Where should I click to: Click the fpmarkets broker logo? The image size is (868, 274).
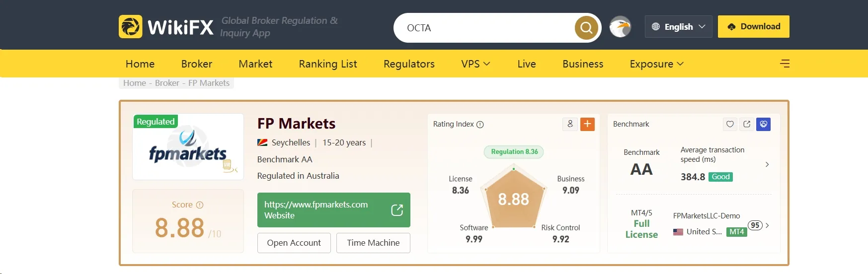(188, 147)
